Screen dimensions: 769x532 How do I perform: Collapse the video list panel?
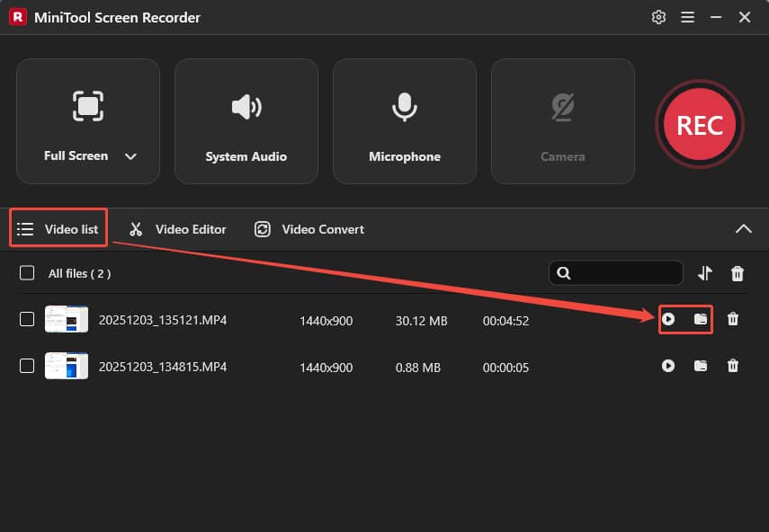[744, 229]
